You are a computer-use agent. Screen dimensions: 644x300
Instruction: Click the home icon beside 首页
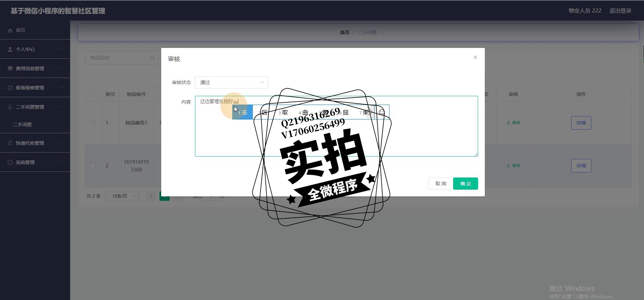(x=10, y=30)
